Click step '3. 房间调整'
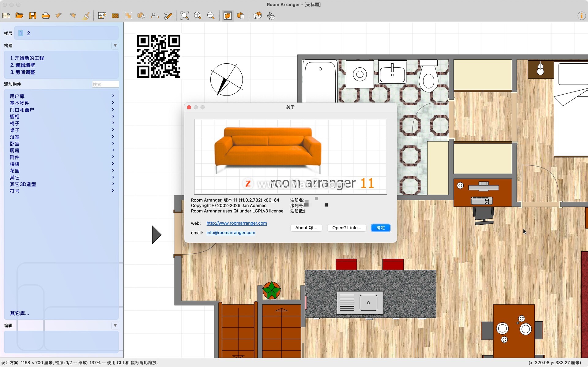 point(23,72)
